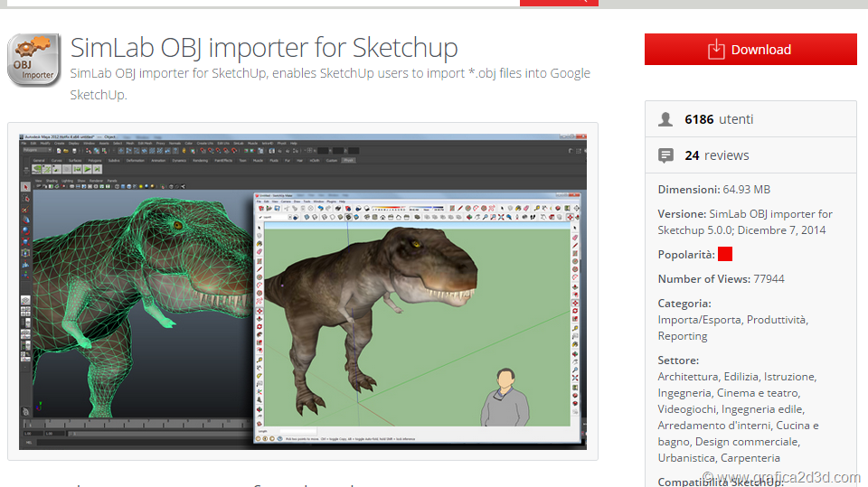
Task: Click the SimLab OBJ Importer plugin icon
Action: (x=33, y=61)
